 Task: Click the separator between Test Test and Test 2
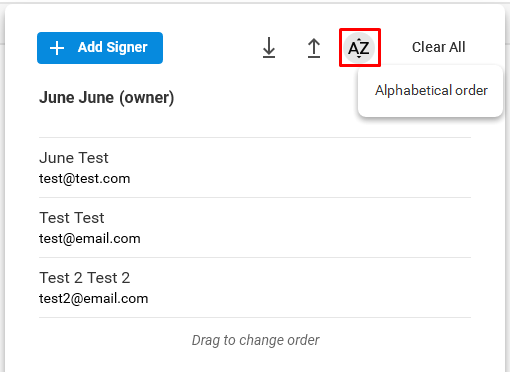pos(255,257)
